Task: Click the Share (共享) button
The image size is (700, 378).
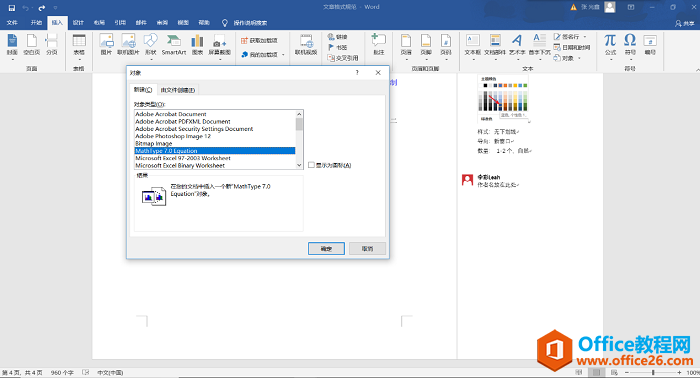Action: coord(685,23)
